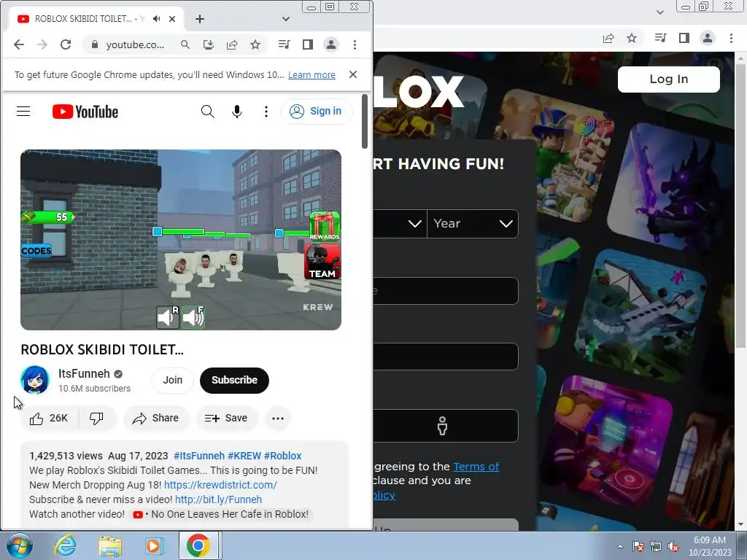Open the bit.ly/Funneh link
The height and width of the screenshot is (560, 747).
click(x=219, y=499)
